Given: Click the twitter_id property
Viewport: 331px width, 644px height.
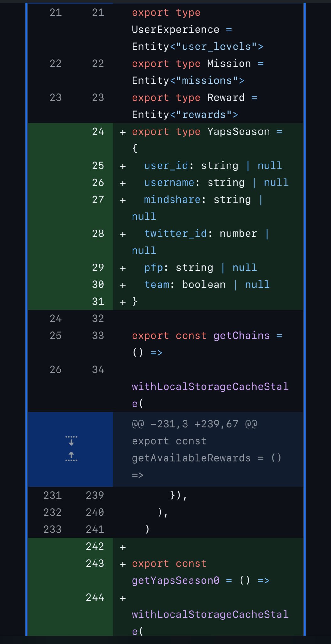Looking at the screenshot, I should click(175, 234).
